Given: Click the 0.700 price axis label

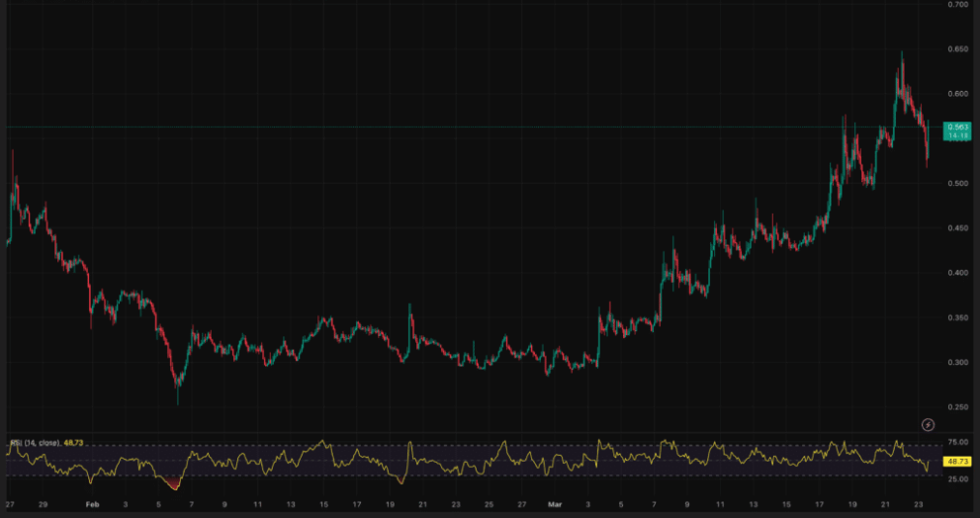Looking at the screenshot, I should pyautogui.click(x=957, y=5).
